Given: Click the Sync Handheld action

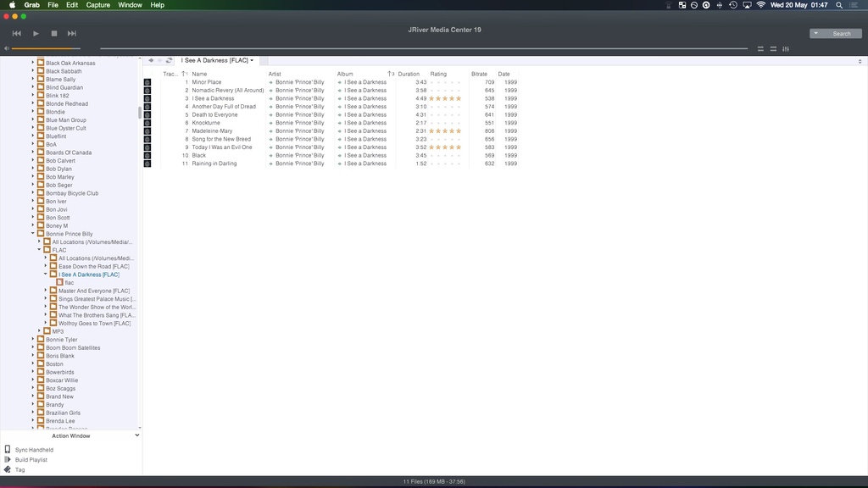Looking at the screenshot, I should (34, 450).
